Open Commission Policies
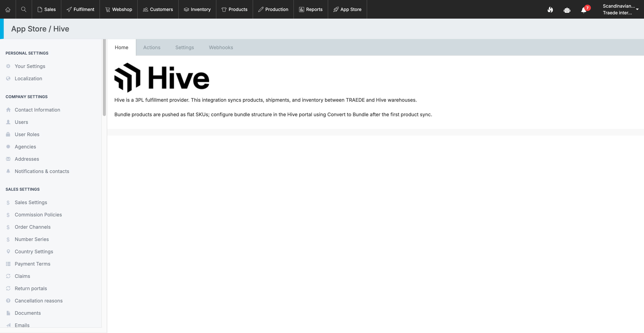The width and height of the screenshot is (644, 333). tap(38, 215)
